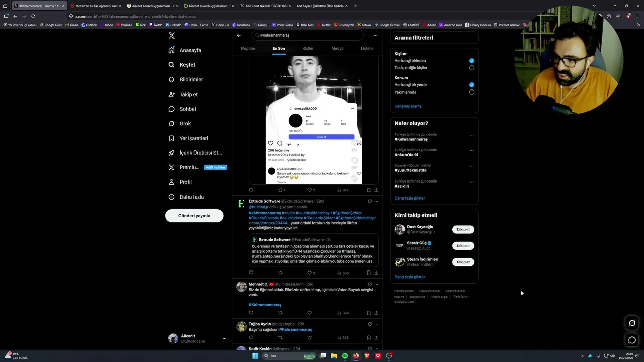This screenshot has height=362, width=644.
Task: Open İçerik Üreticisi St... in sidebar
Action: (195, 153)
